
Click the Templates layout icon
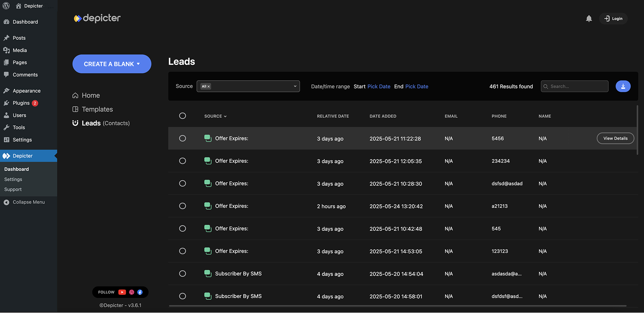coord(75,109)
